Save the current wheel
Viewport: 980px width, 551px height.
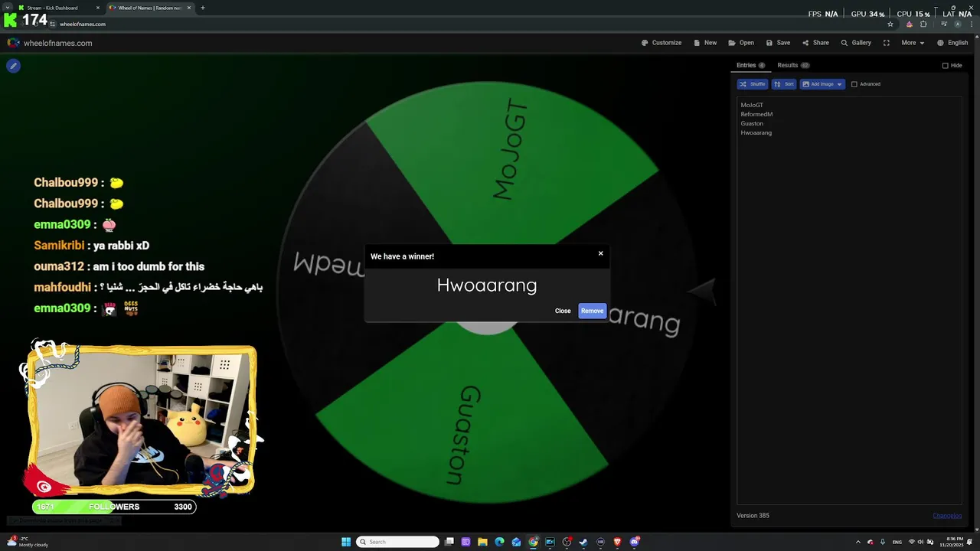778,43
